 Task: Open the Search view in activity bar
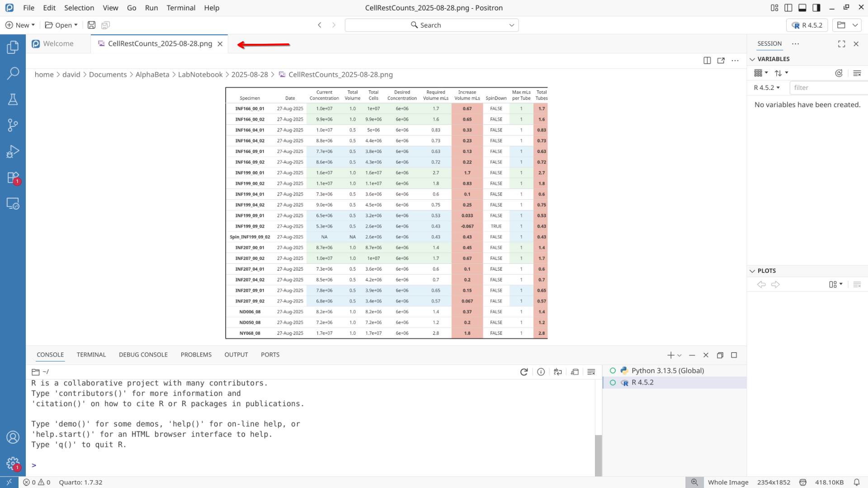[13, 73]
